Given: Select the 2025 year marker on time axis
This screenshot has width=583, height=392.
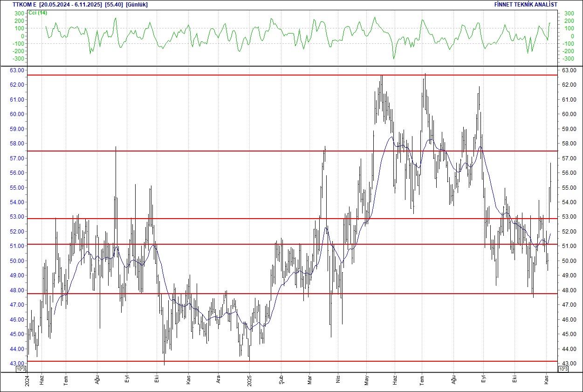Looking at the screenshot, I should pos(249,379).
